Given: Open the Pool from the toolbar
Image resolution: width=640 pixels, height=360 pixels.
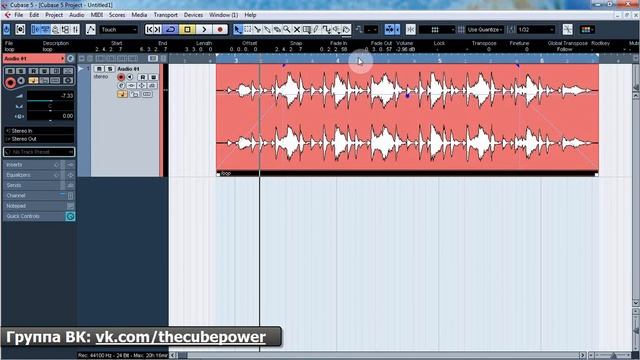Looking at the screenshot, I should click(65, 29).
